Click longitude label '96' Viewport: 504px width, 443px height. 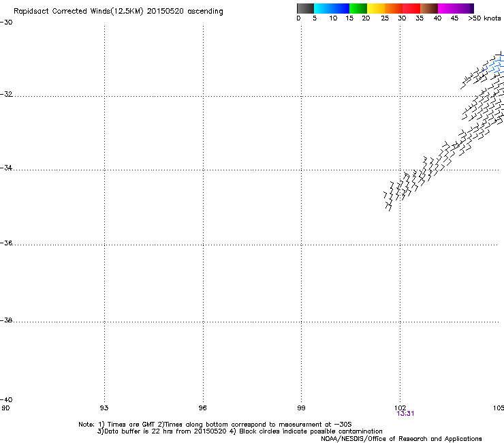(x=202, y=408)
